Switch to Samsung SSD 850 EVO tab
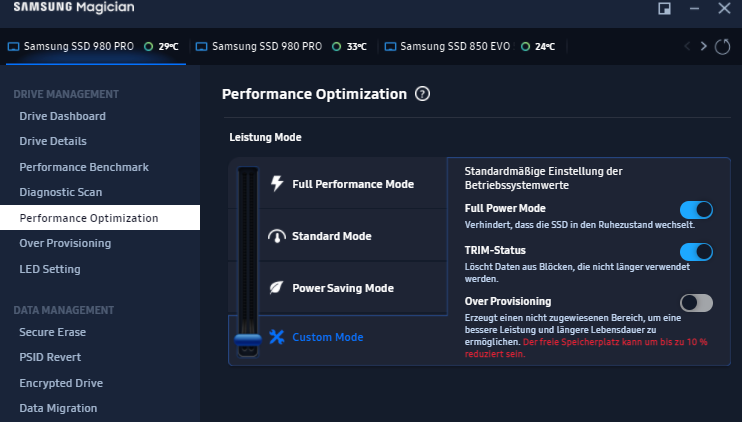 point(470,46)
